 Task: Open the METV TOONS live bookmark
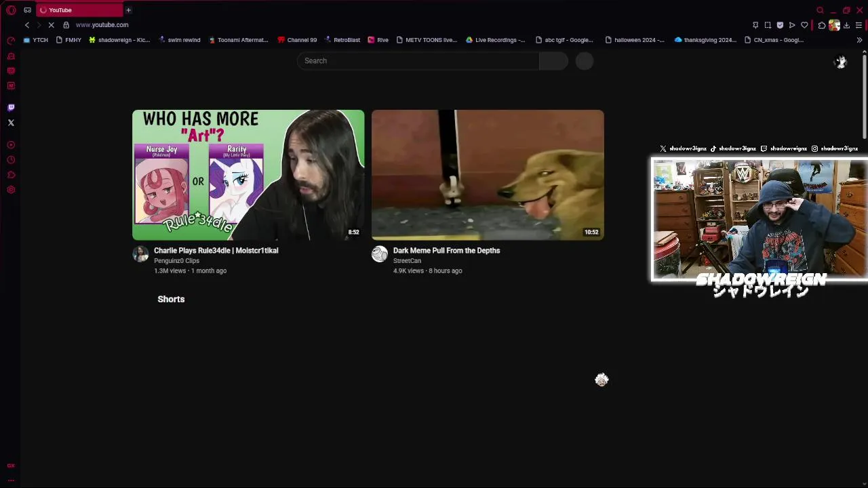click(427, 40)
